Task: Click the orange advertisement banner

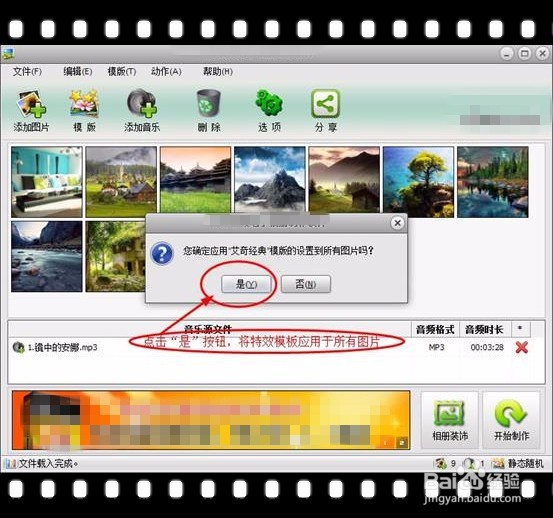Action: 211,420
